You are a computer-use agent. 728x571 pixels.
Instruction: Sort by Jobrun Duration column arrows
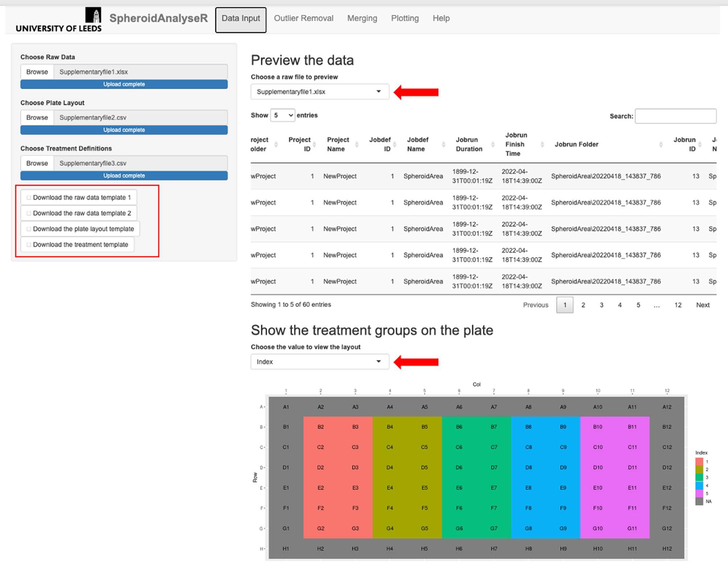point(493,145)
